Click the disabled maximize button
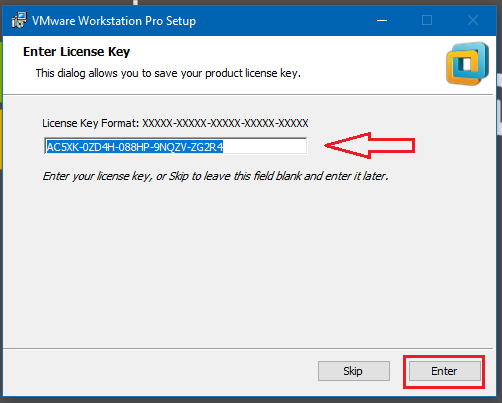The height and width of the screenshot is (403, 502). (427, 21)
